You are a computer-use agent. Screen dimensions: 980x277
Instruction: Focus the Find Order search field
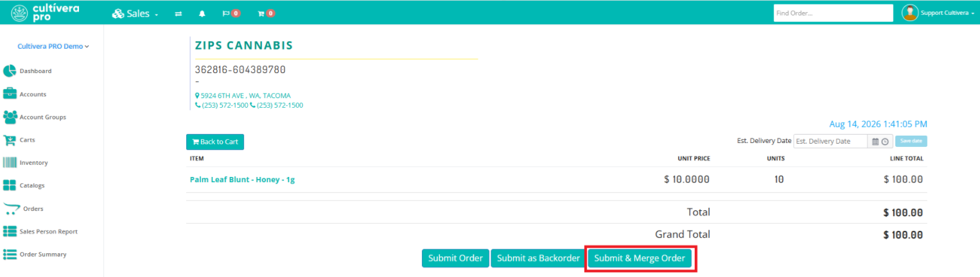click(834, 13)
